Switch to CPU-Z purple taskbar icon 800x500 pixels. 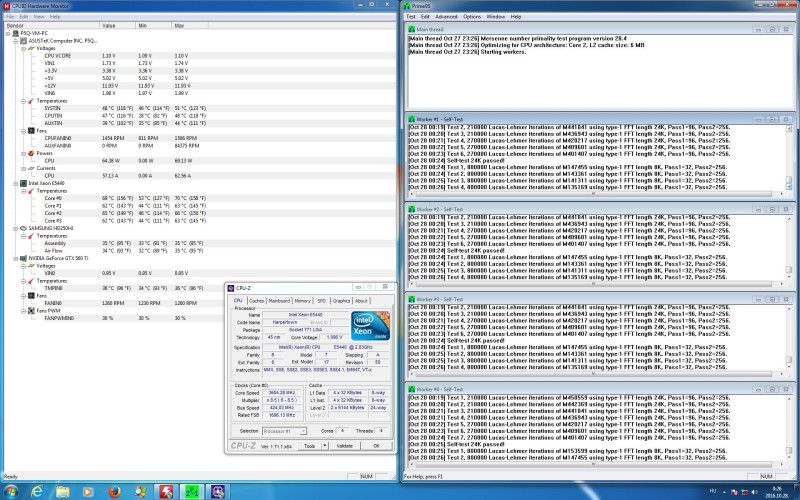tap(218, 492)
